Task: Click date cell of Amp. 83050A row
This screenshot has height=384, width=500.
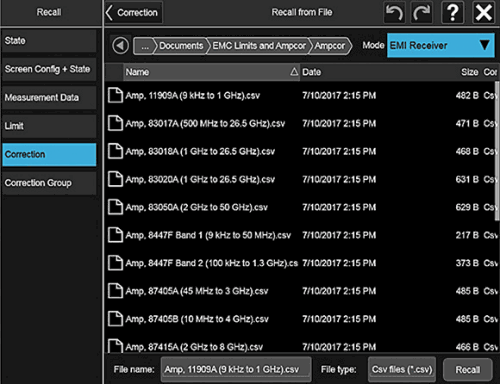Action: pyautogui.click(x=339, y=207)
